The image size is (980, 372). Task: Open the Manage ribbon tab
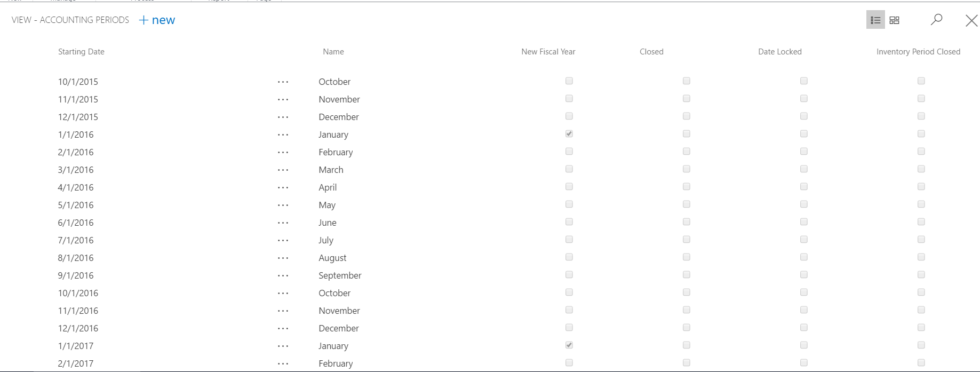[63, 2]
